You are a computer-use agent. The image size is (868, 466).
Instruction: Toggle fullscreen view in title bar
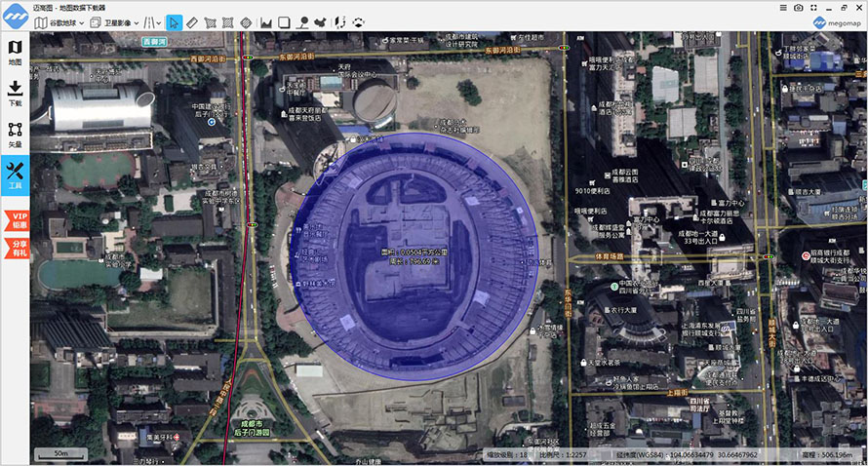pyautogui.click(x=813, y=8)
